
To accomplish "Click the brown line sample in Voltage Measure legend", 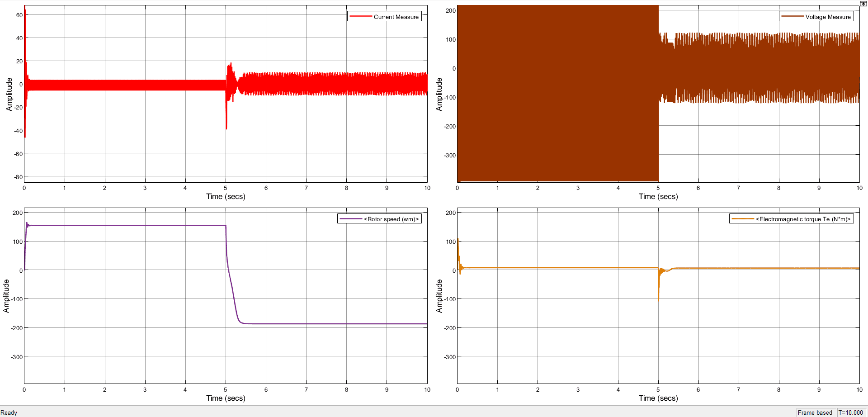I will (792, 17).
